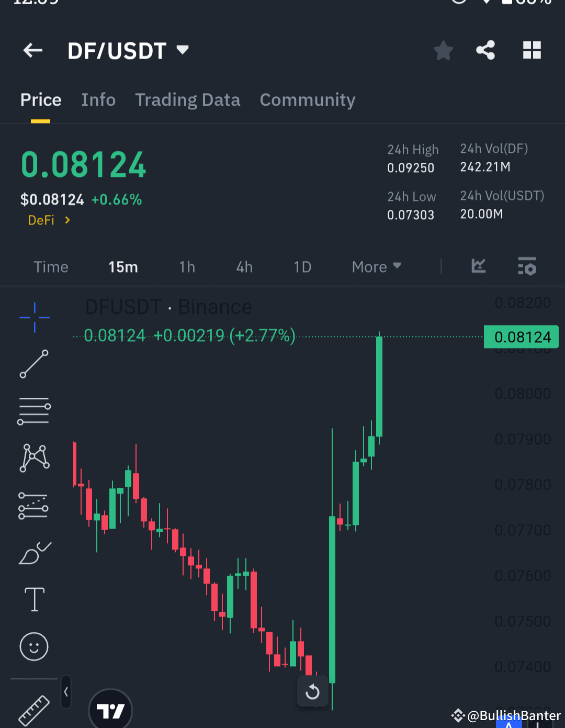Reset the chart view with refresh button

point(312,691)
